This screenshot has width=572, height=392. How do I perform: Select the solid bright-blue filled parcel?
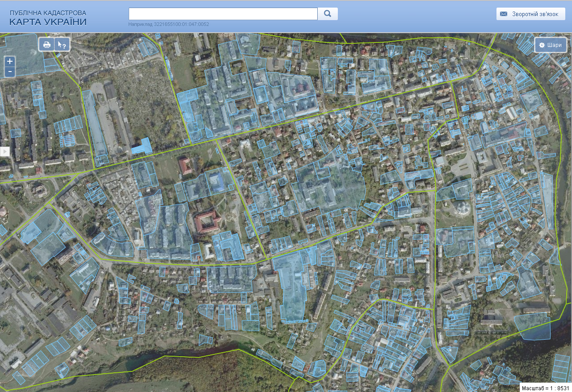click(x=143, y=146)
